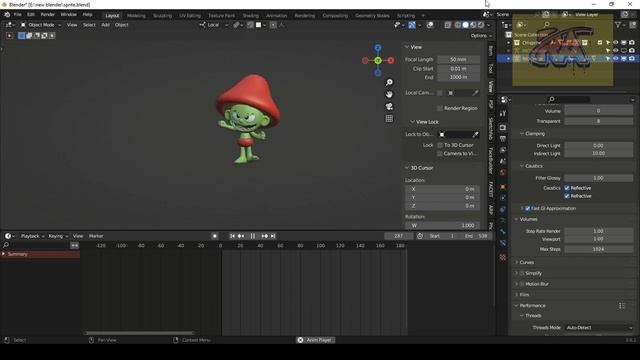Click the eyedropper next to Lock to Object

pyautogui.click(x=475, y=134)
